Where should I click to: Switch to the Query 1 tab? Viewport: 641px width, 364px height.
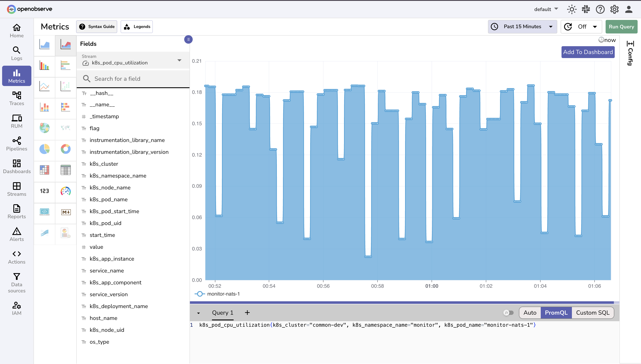pos(222,313)
